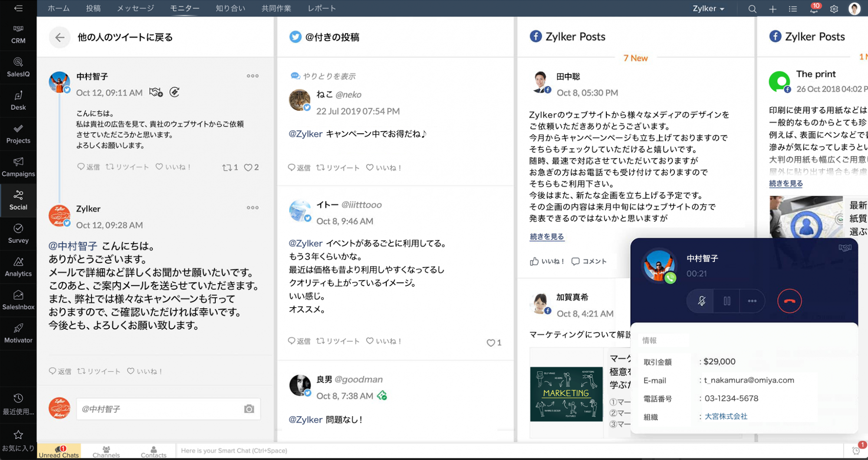Open SalesIQ from the sidebar

coord(18,68)
